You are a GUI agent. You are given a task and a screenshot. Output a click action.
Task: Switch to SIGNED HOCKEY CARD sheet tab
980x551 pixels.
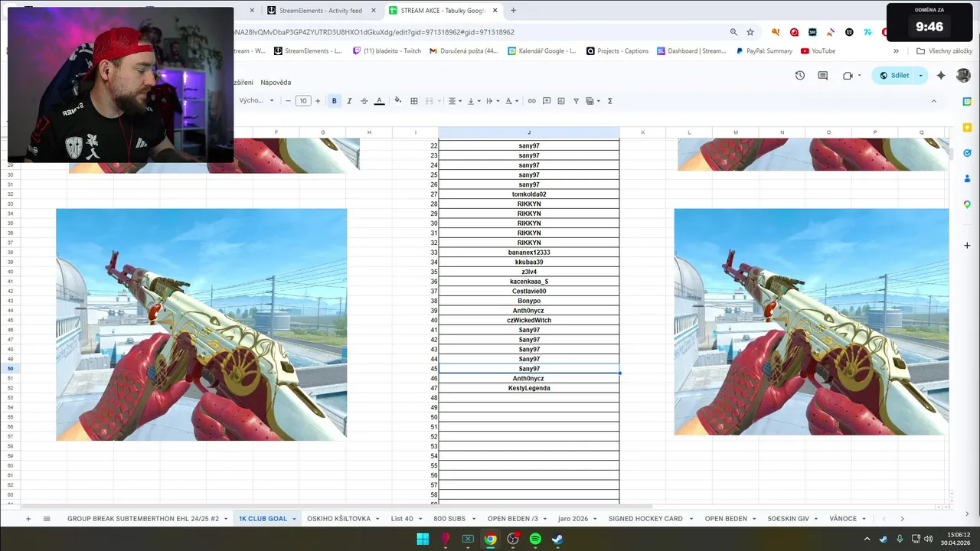(645, 519)
